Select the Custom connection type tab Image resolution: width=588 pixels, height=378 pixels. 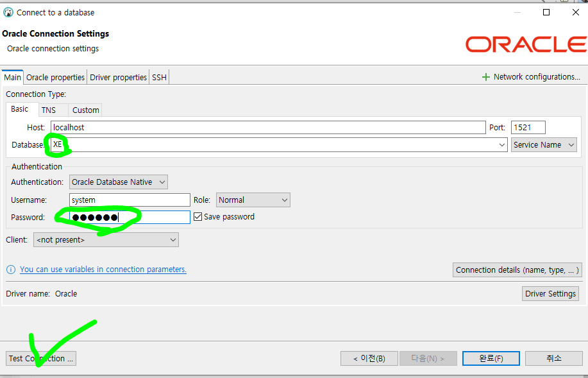85,110
